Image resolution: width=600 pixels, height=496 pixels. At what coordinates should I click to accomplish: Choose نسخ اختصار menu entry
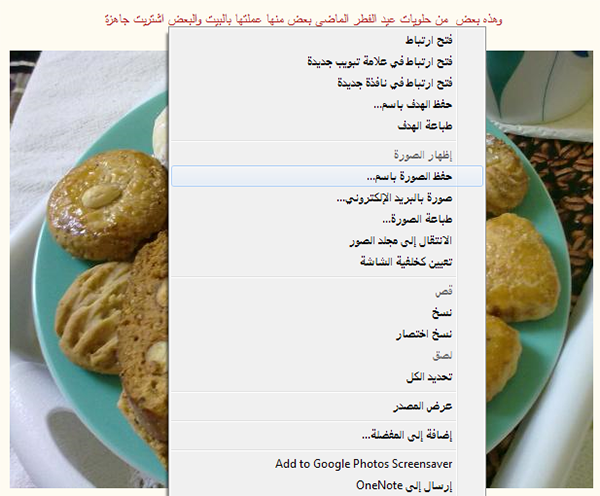327,334
